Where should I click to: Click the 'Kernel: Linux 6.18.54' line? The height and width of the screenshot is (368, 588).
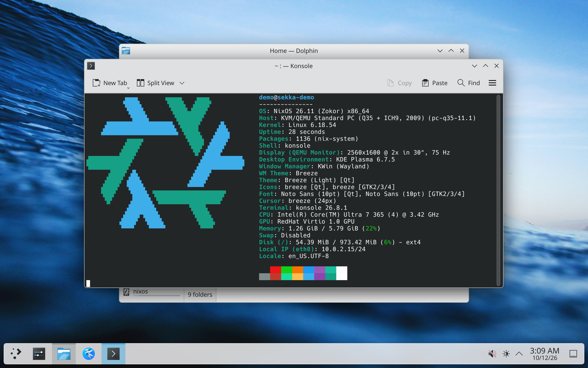297,125
